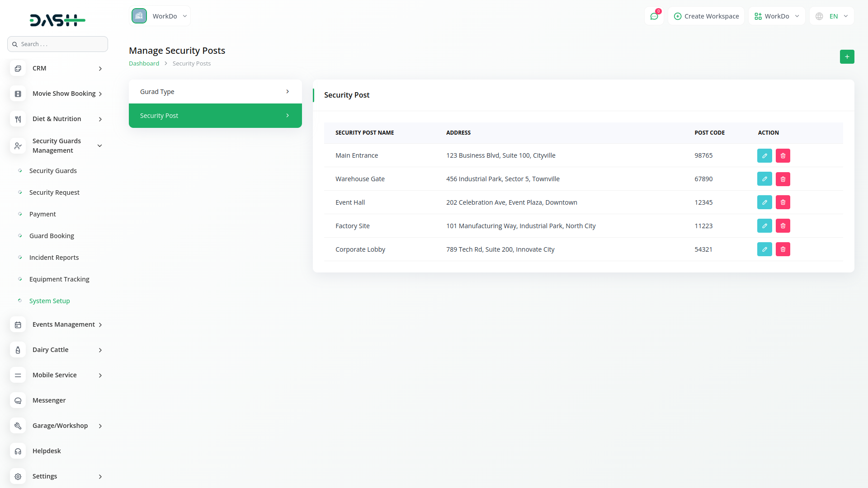Image resolution: width=868 pixels, height=488 pixels.
Task: Click edit icon for Event Hall
Action: click(764, 202)
